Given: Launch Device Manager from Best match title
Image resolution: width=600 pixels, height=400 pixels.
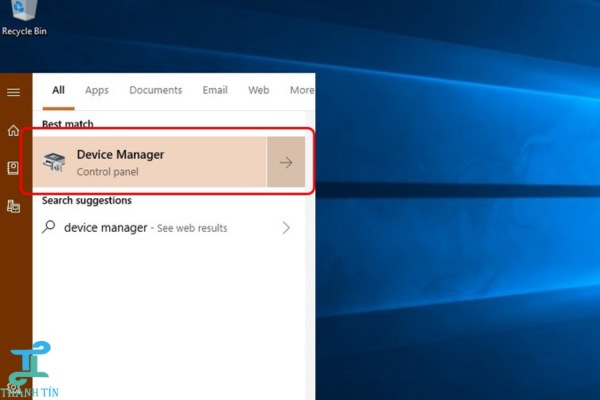Looking at the screenshot, I should tap(120, 154).
